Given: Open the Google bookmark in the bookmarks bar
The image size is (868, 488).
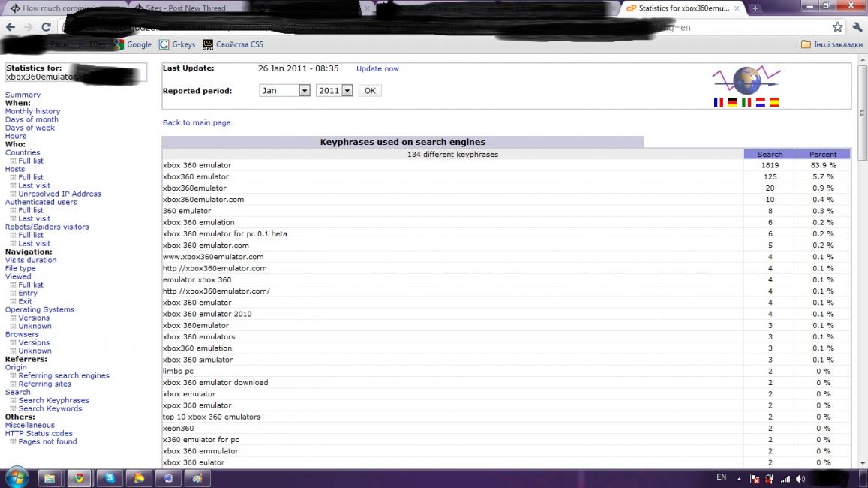Looking at the screenshot, I should tap(133, 44).
